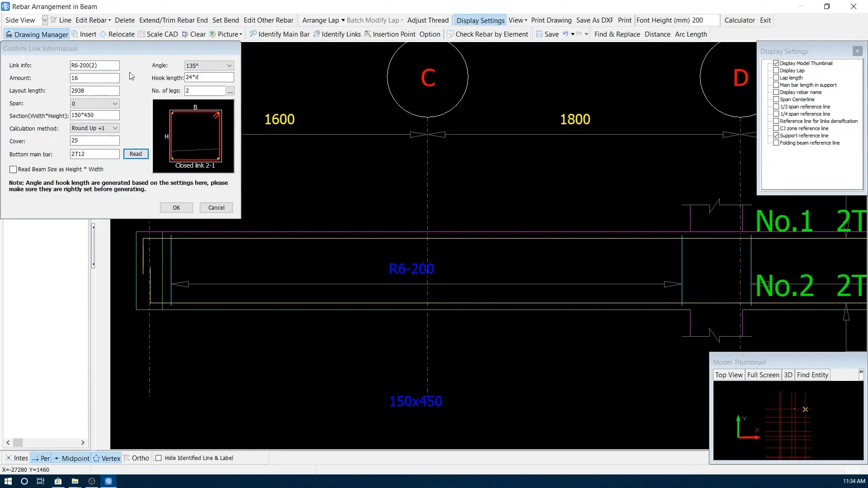Viewport: 868px width, 488px height.
Task: Click the Identify Links icon
Action: (316, 34)
